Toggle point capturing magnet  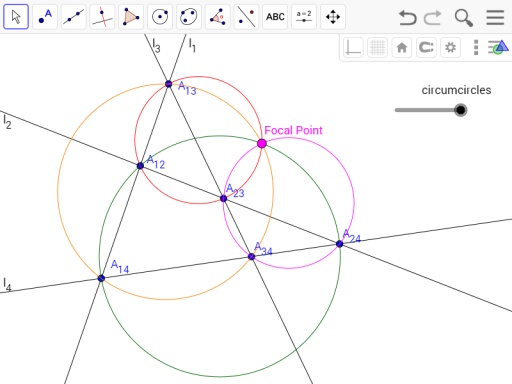426,47
